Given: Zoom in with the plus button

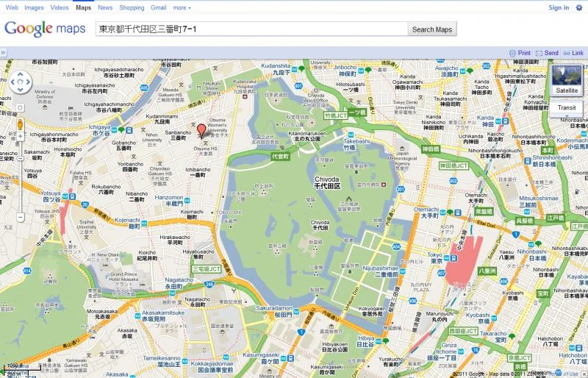Looking at the screenshot, I should point(21,136).
